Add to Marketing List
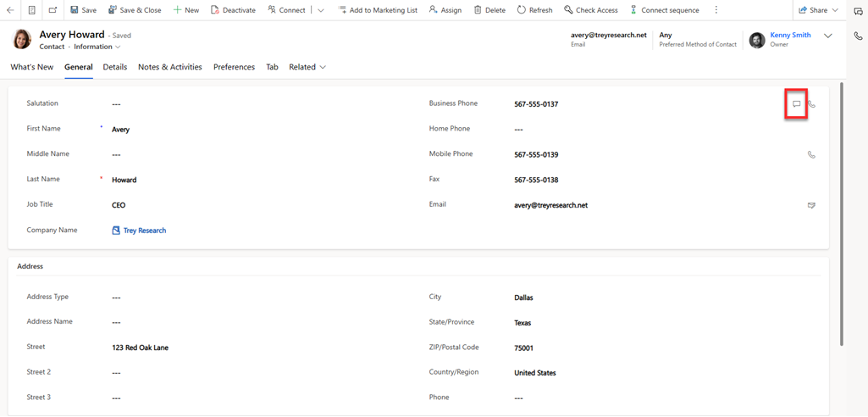Viewport: 868px width, 417px height. (x=378, y=10)
